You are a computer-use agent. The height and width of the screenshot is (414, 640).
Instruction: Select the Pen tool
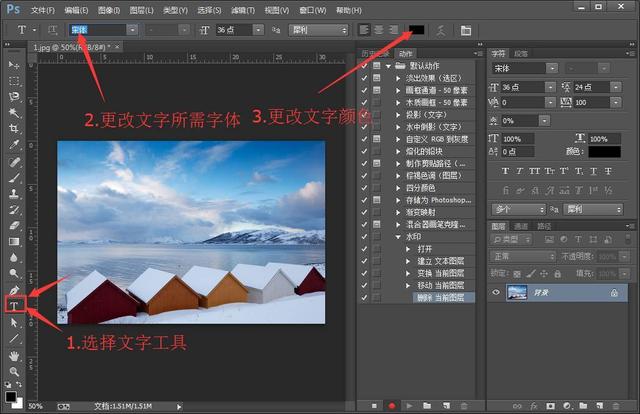coord(14,290)
